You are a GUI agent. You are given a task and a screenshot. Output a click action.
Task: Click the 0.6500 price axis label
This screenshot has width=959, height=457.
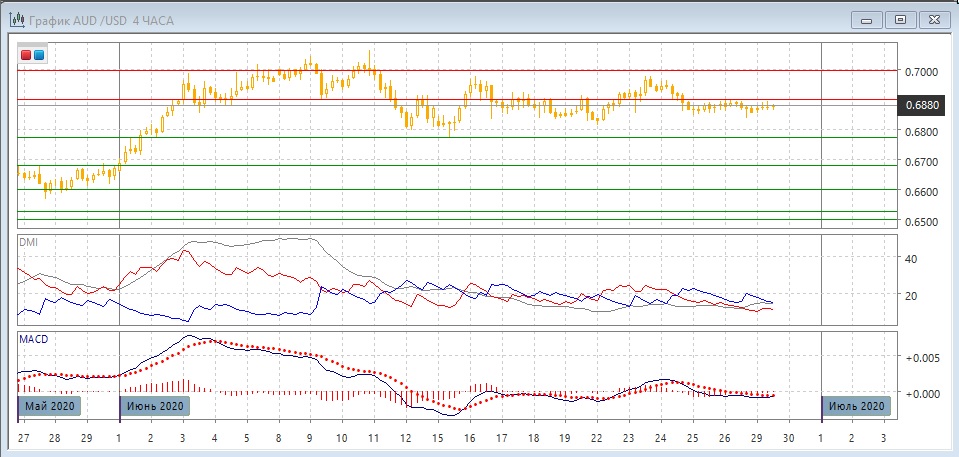click(921, 222)
